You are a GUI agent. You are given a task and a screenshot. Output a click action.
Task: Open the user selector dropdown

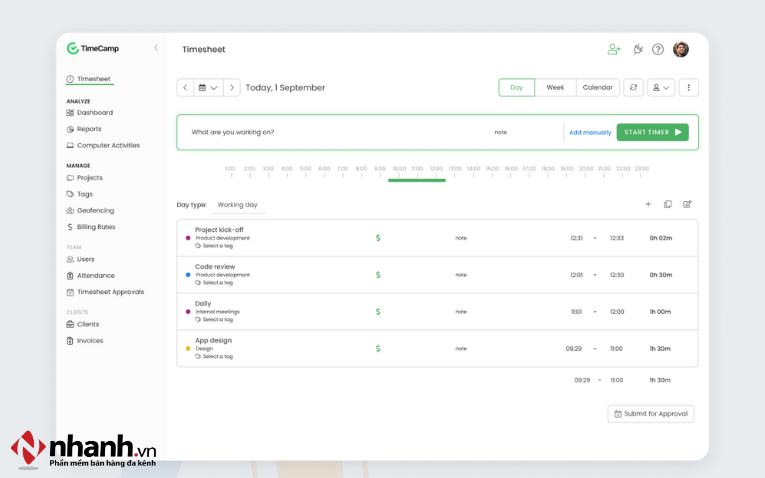click(x=661, y=88)
